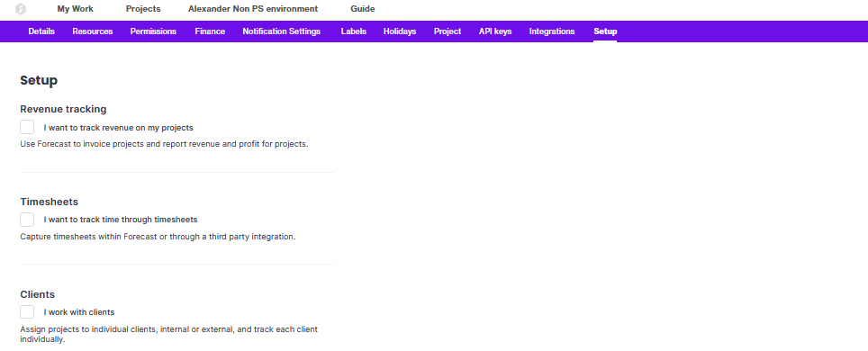868x351 pixels.
Task: Click 'I want to track revenue' label
Action: click(x=119, y=128)
